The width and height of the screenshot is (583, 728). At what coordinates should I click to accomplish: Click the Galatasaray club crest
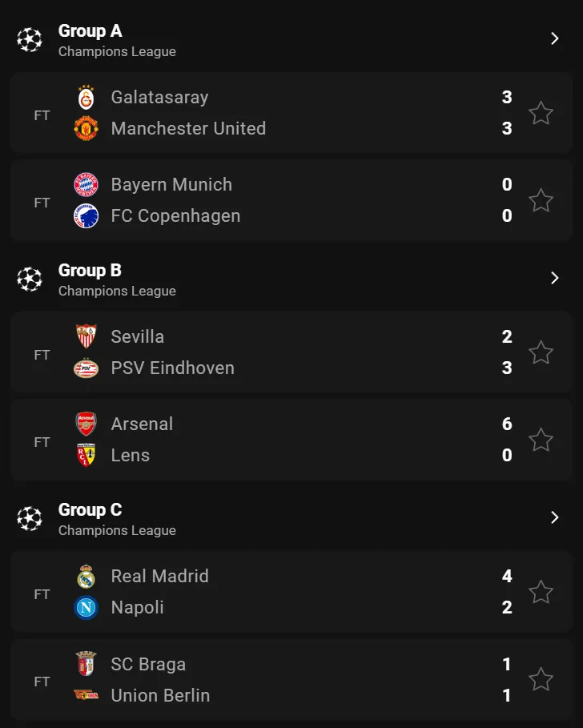coord(86,97)
